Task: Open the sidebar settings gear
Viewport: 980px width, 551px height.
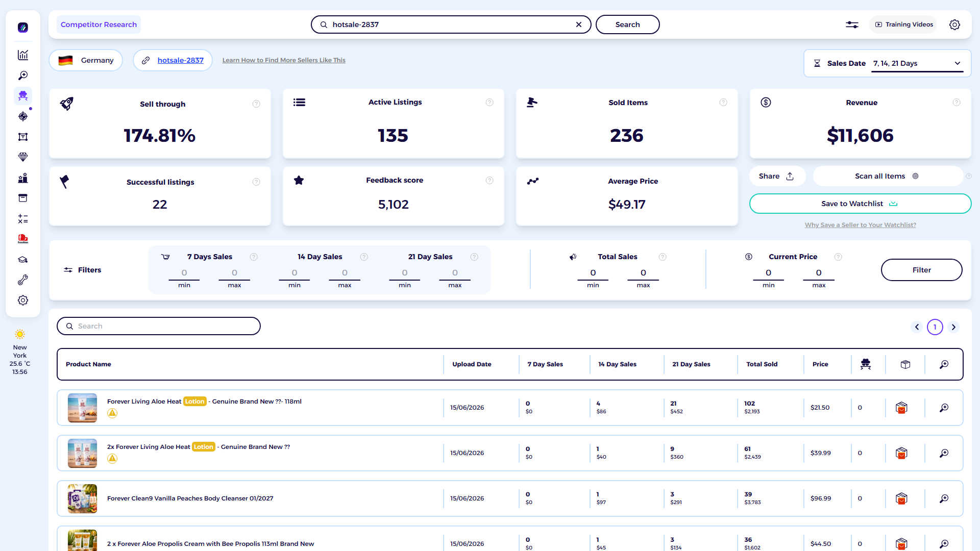Action: [23, 300]
